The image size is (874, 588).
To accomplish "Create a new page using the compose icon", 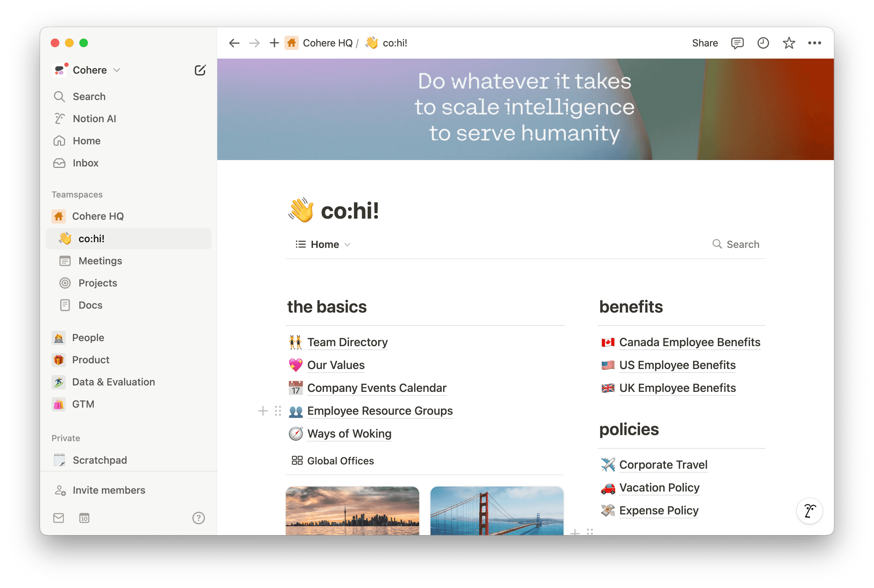I will click(200, 70).
